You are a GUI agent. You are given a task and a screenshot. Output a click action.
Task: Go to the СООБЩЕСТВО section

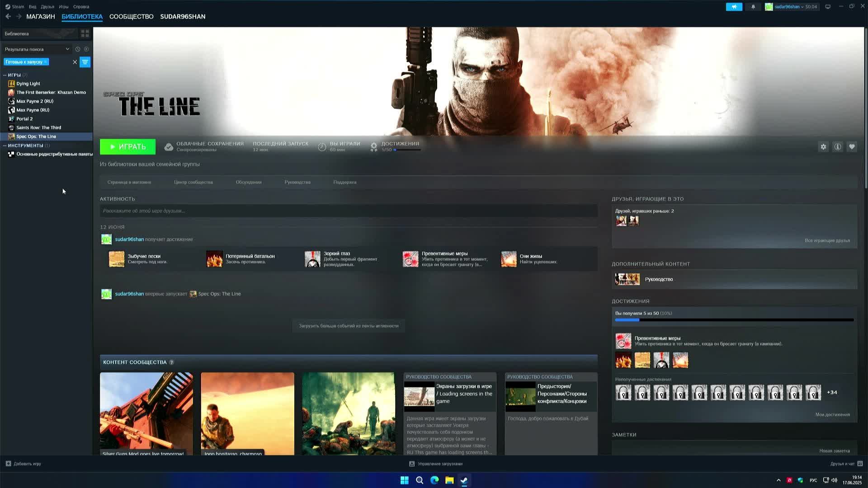pyautogui.click(x=132, y=17)
